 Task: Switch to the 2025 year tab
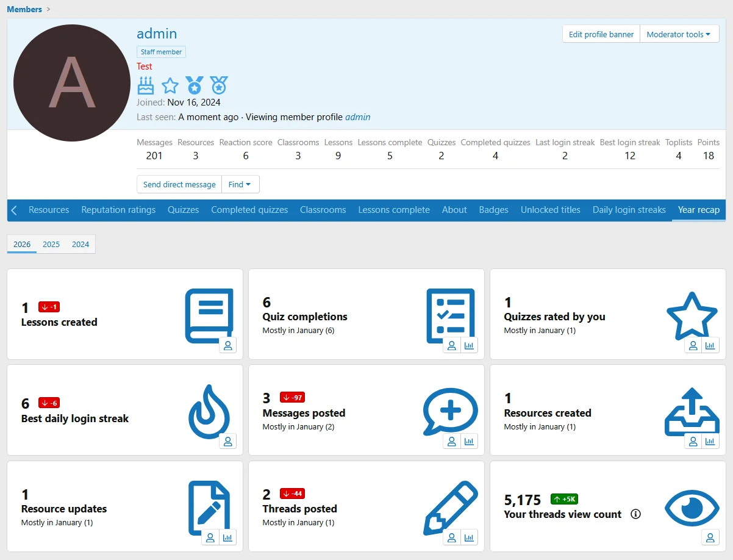coord(51,244)
